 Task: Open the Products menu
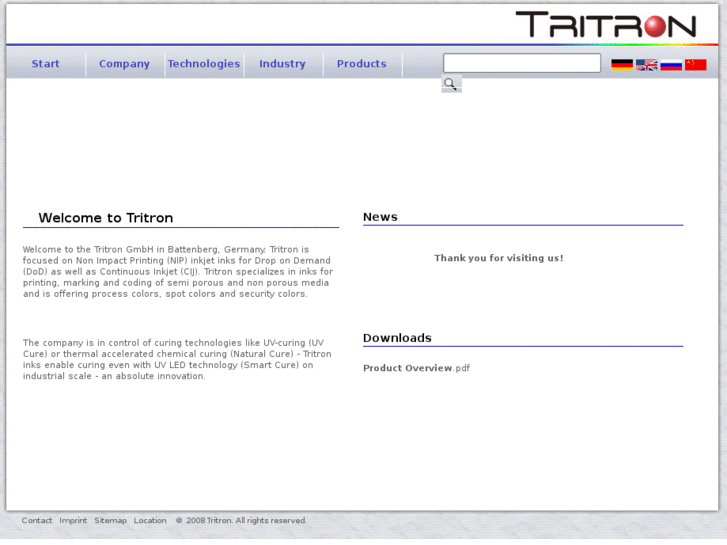click(x=362, y=64)
